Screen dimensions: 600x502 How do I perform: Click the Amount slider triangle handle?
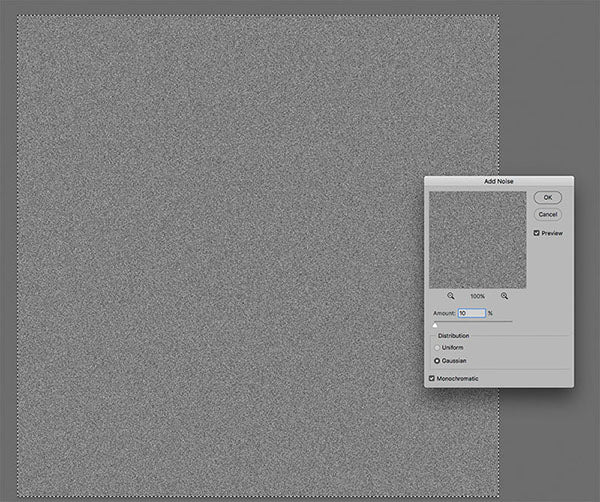click(435, 325)
